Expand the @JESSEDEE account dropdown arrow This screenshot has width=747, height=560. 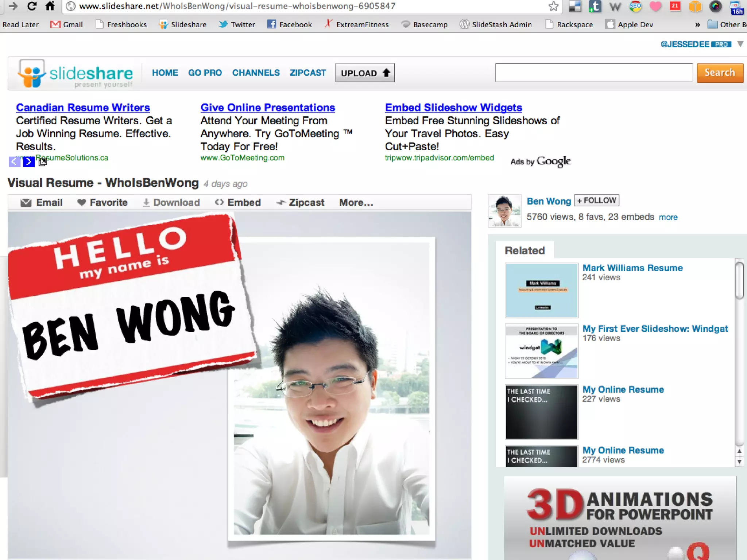pyautogui.click(x=740, y=44)
